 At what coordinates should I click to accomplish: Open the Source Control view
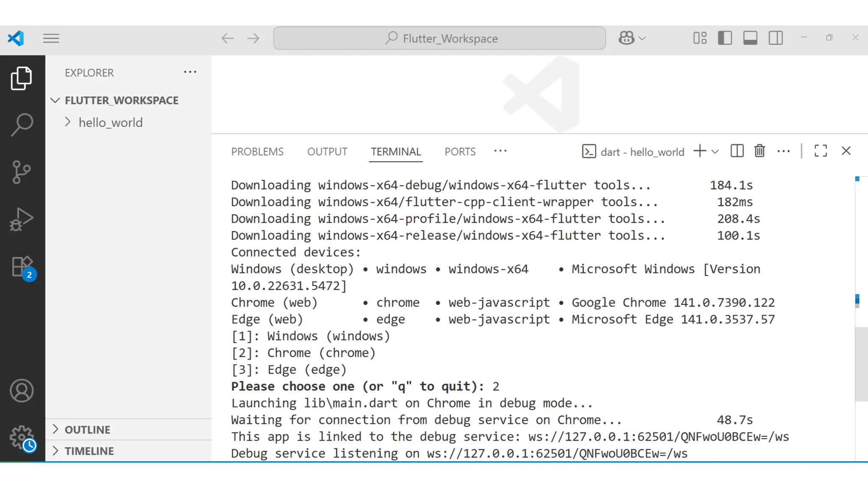(x=22, y=172)
